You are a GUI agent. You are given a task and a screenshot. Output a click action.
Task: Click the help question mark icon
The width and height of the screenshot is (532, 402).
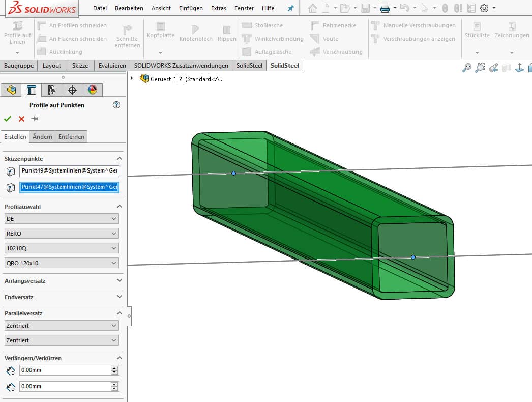click(x=116, y=105)
